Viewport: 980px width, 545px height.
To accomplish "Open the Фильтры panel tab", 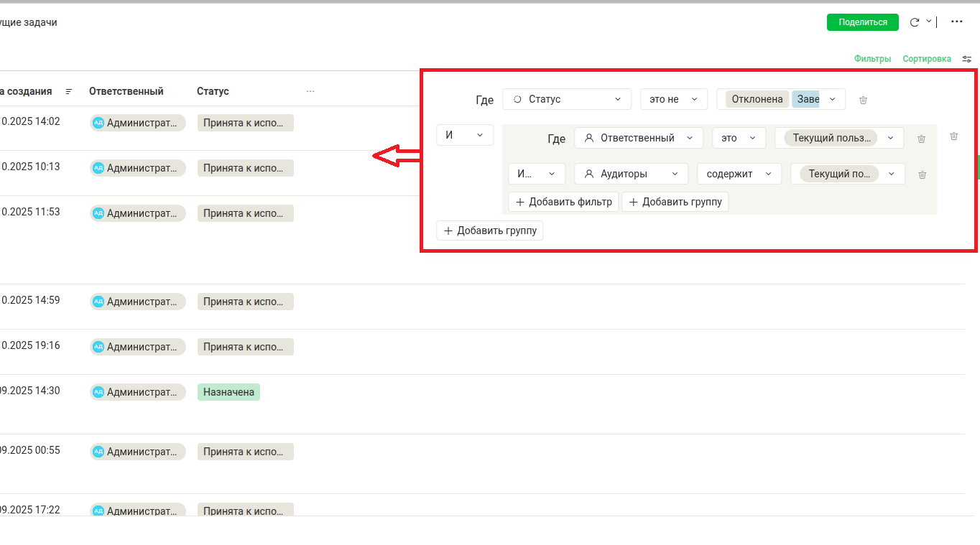I will [872, 59].
